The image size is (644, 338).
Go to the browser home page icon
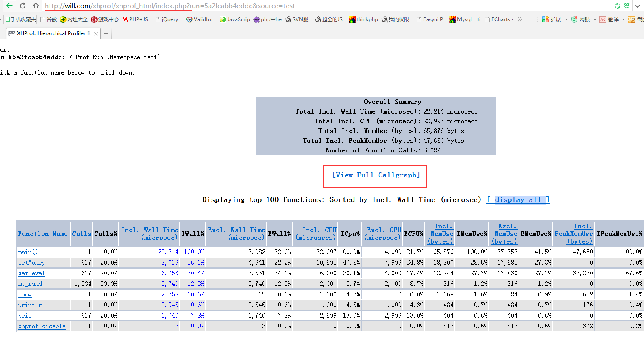click(x=36, y=6)
